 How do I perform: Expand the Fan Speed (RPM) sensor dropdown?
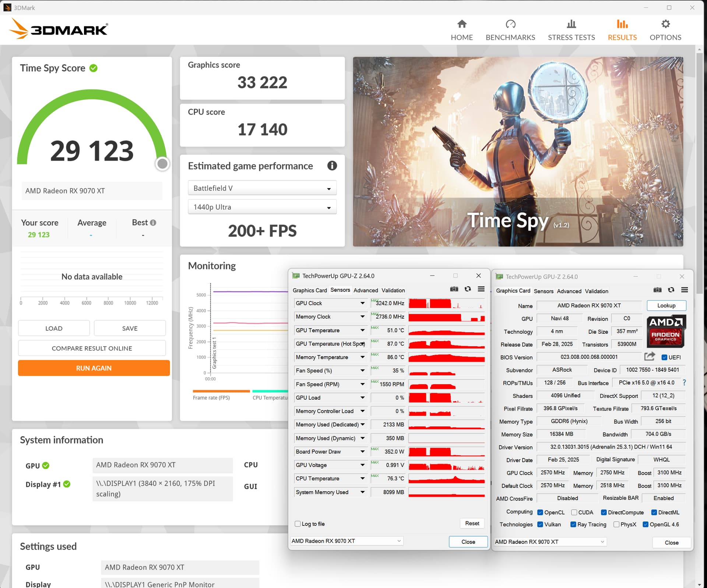[x=362, y=384]
